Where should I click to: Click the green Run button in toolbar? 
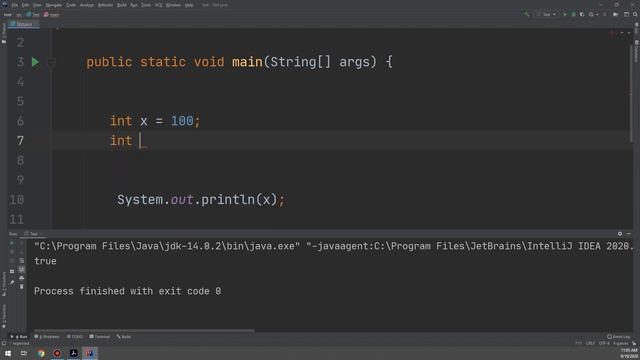565,14
